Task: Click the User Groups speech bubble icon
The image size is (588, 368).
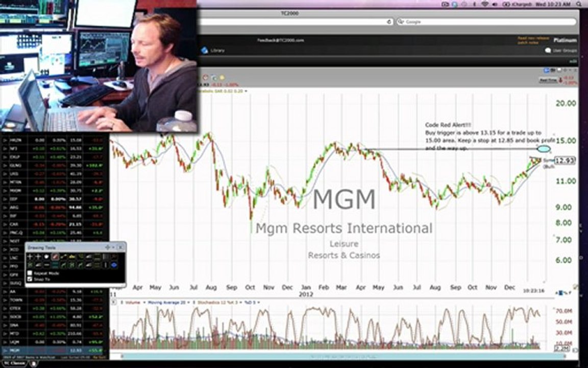Action: pyautogui.click(x=548, y=50)
